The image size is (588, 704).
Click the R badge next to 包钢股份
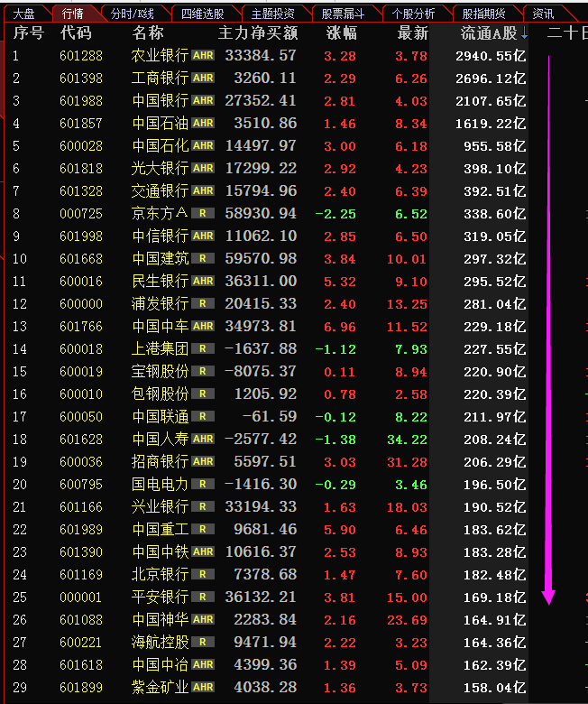[x=203, y=394]
